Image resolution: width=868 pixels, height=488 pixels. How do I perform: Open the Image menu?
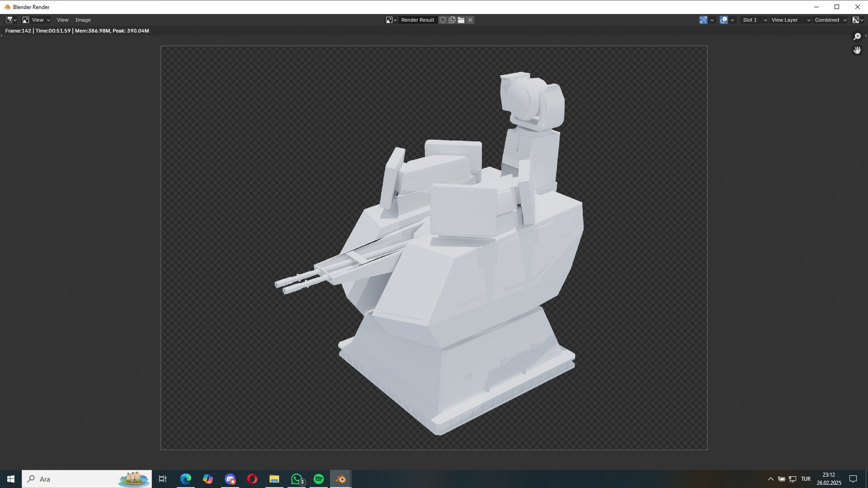click(x=83, y=20)
